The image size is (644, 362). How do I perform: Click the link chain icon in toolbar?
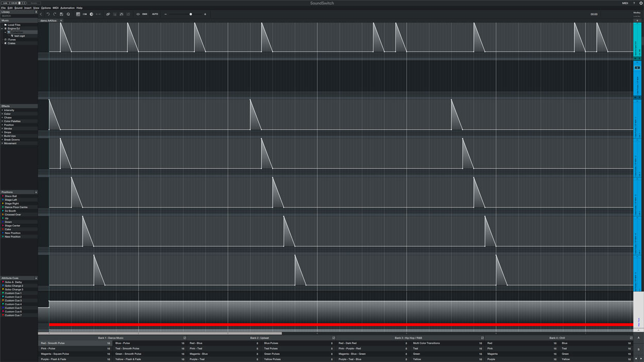[108, 14]
